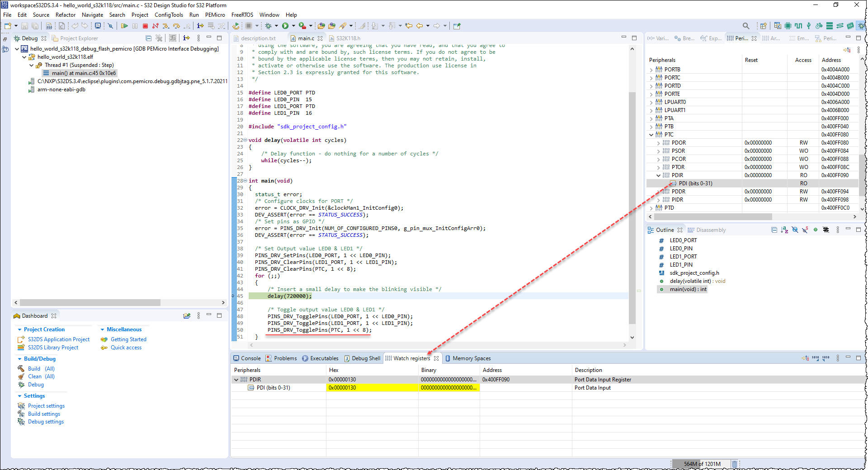Select the Step Into debug icon
This screenshot has width=868, height=470.
165,26
